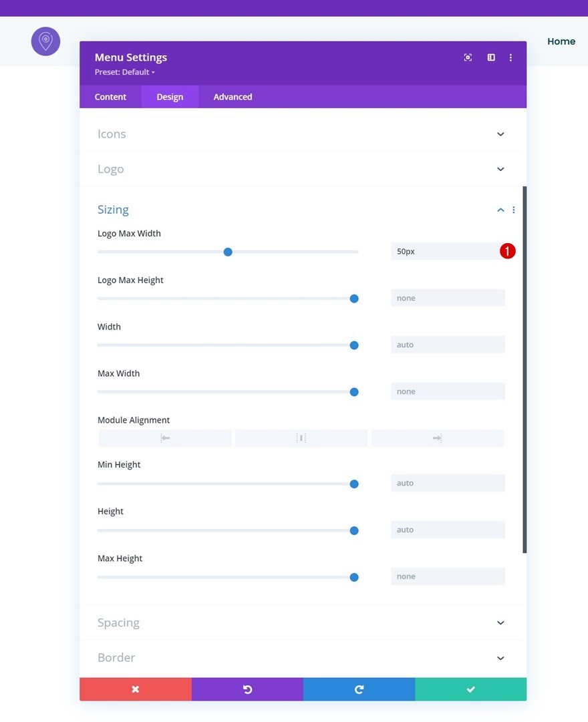Viewport: 588px width, 722px height.
Task: Expand the Icons section
Action: 301,134
